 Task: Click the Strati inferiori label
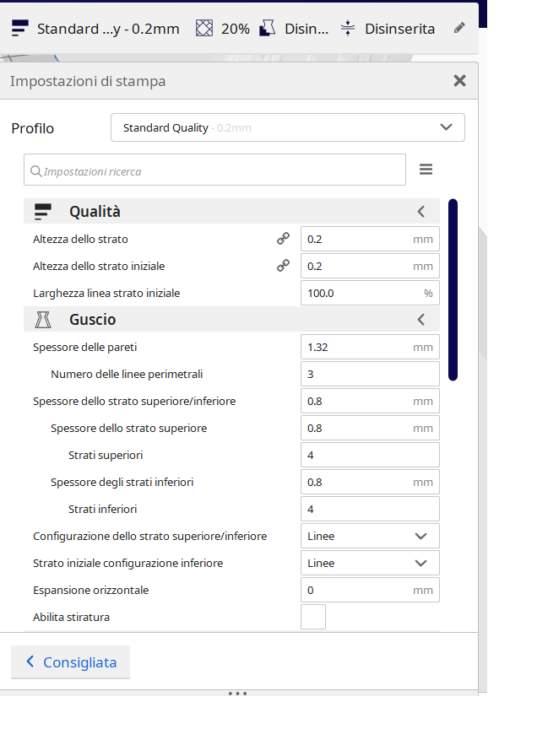point(103,509)
